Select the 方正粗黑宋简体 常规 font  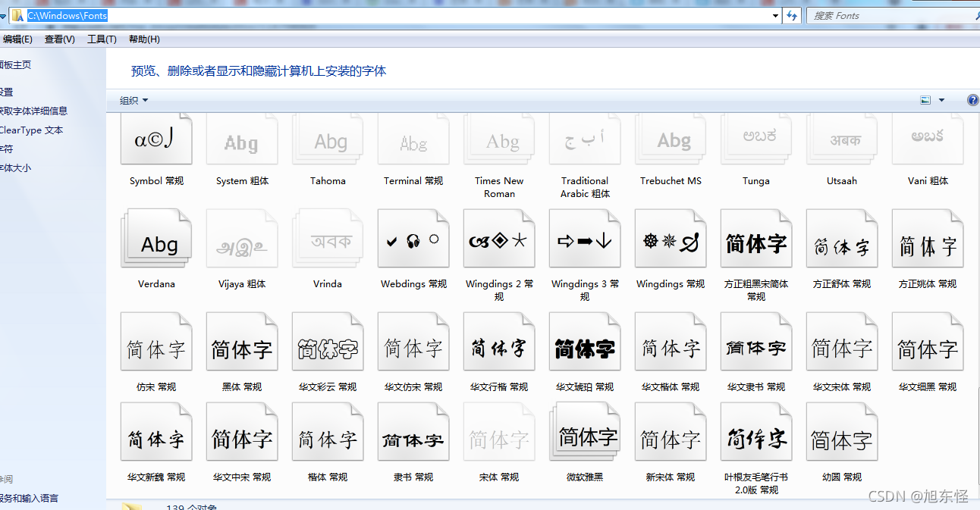click(756, 239)
